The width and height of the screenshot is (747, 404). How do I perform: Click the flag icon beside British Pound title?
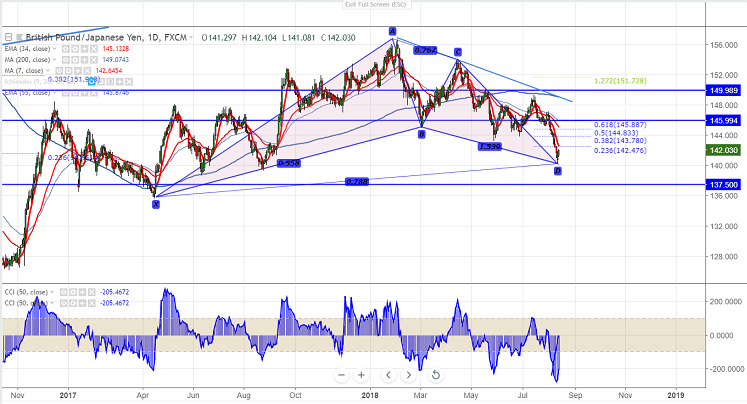tap(19, 37)
